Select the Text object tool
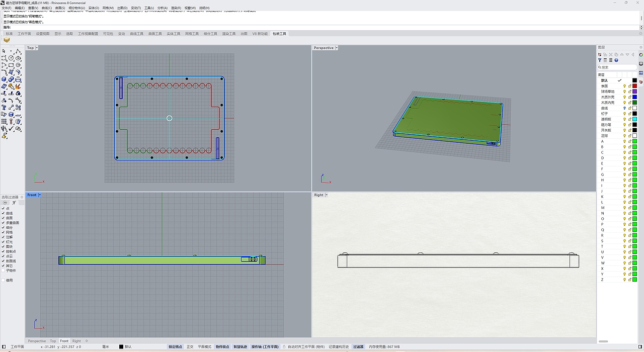644x352 pixels. (x=4, y=107)
